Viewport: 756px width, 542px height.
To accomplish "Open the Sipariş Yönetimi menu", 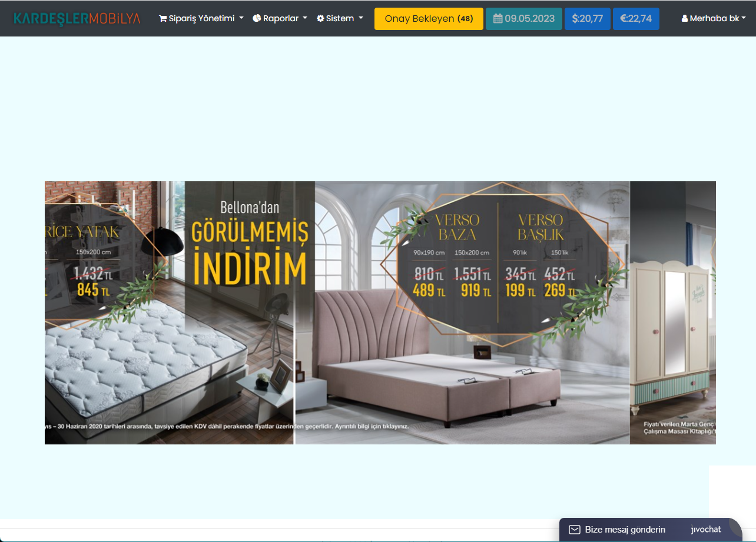I will point(201,18).
